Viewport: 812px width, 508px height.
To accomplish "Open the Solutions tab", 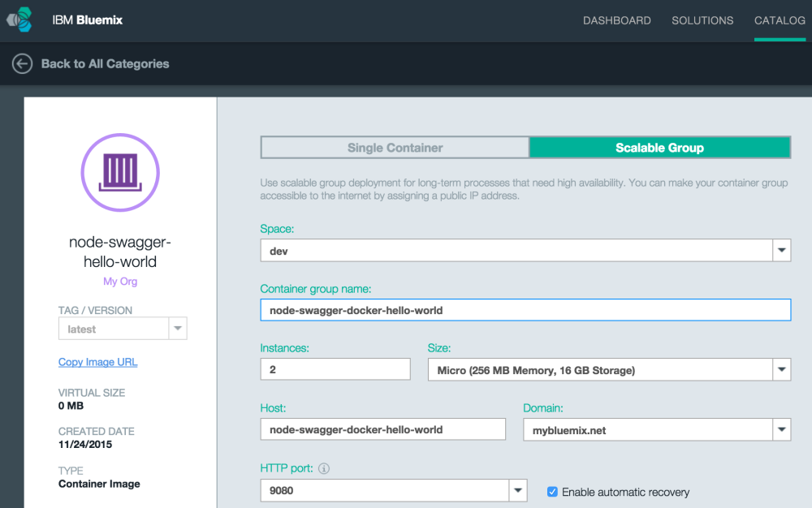I will pyautogui.click(x=702, y=20).
